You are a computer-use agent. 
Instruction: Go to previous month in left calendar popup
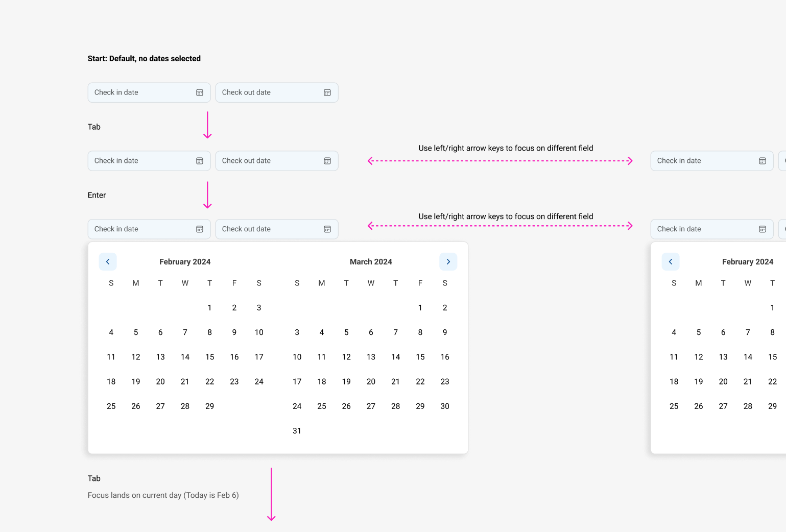pos(108,261)
